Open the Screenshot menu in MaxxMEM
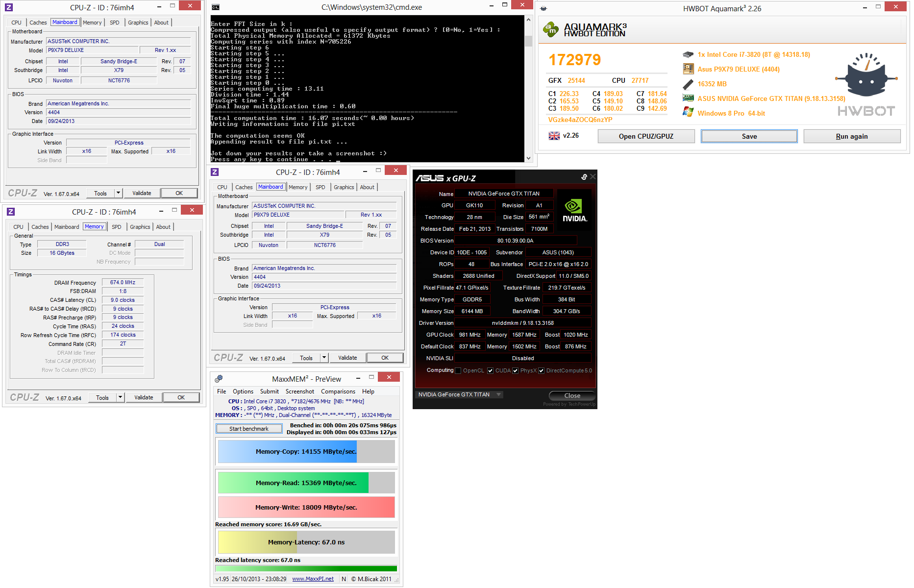Viewport: 914px width, 588px height. click(300, 392)
